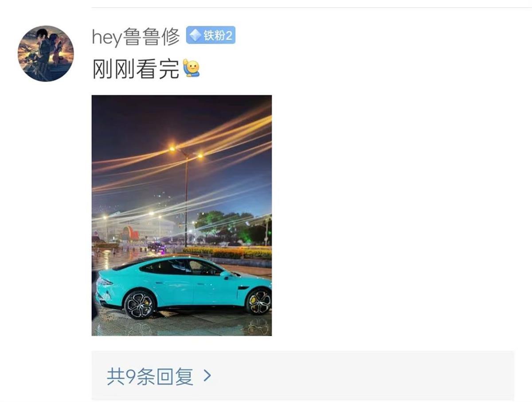532x402 pixels.
Task: Click the orange light trails in the sky
Action: (213, 137)
